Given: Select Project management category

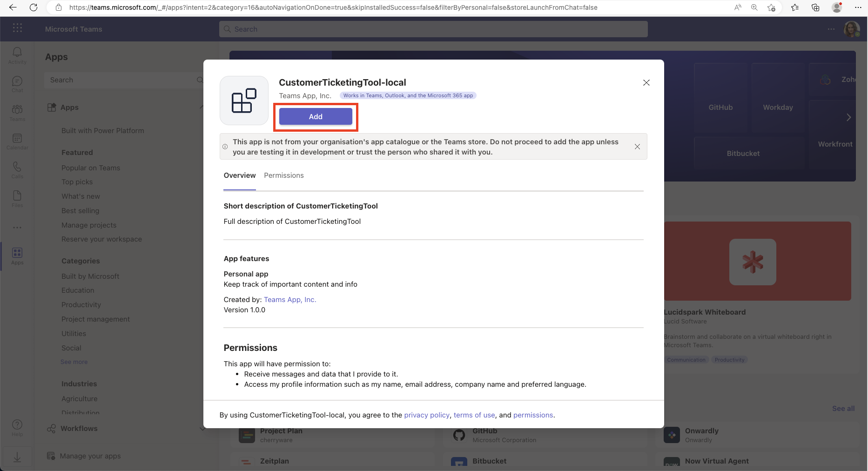Looking at the screenshot, I should [95, 319].
